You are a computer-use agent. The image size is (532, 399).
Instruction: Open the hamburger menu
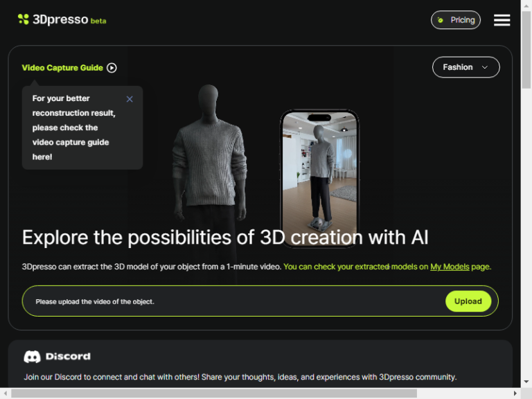coord(502,20)
